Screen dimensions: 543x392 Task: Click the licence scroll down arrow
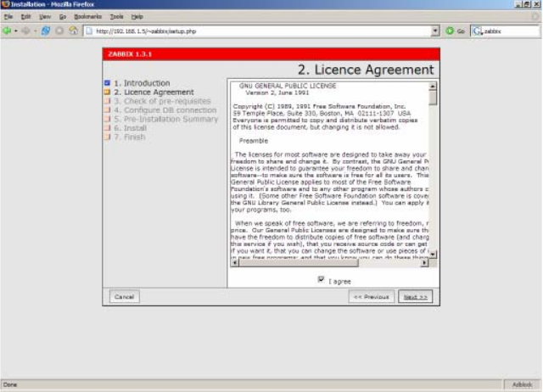coord(433,255)
